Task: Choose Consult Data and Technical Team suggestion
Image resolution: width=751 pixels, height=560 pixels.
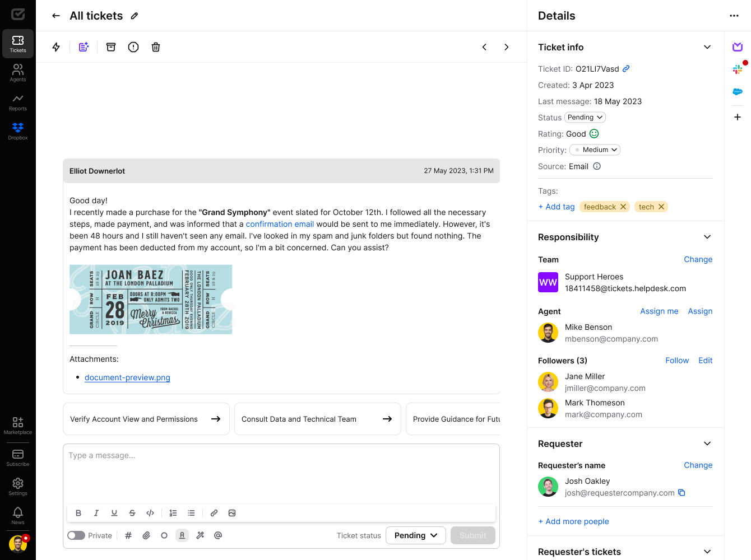Action: coord(318,419)
